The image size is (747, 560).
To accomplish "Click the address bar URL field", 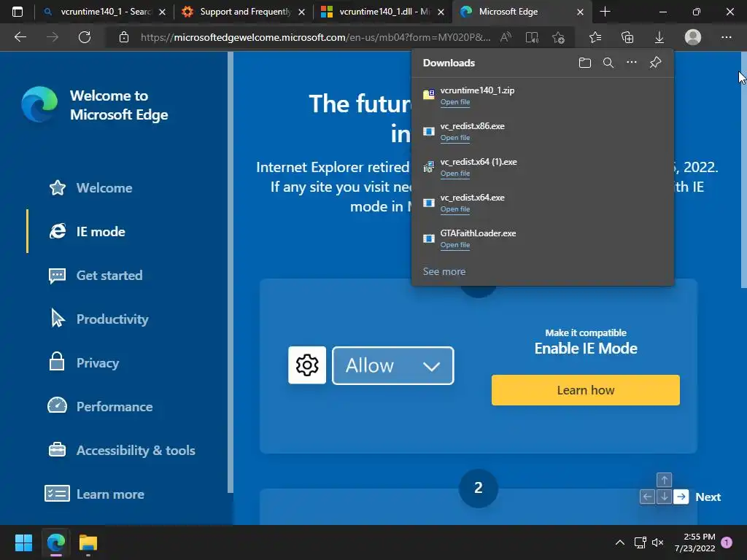I will tap(315, 37).
